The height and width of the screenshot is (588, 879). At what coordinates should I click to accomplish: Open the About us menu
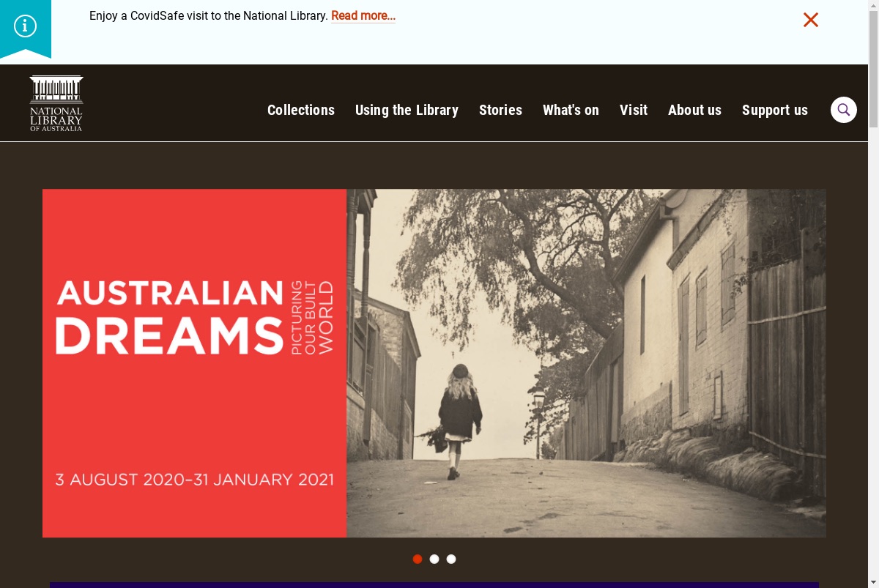(694, 110)
